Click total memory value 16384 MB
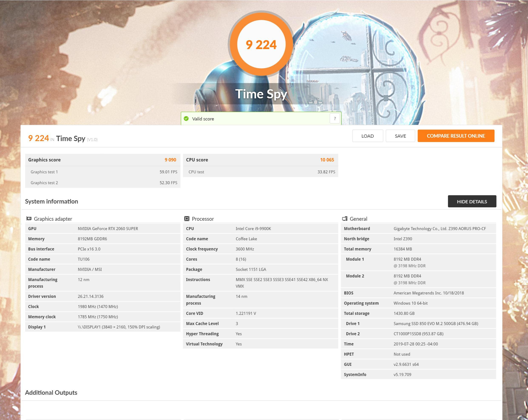Viewport: 528px width, 420px height. [x=403, y=249]
